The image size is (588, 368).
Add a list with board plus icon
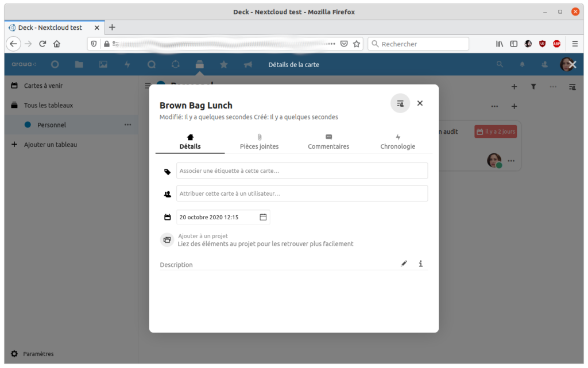514,87
